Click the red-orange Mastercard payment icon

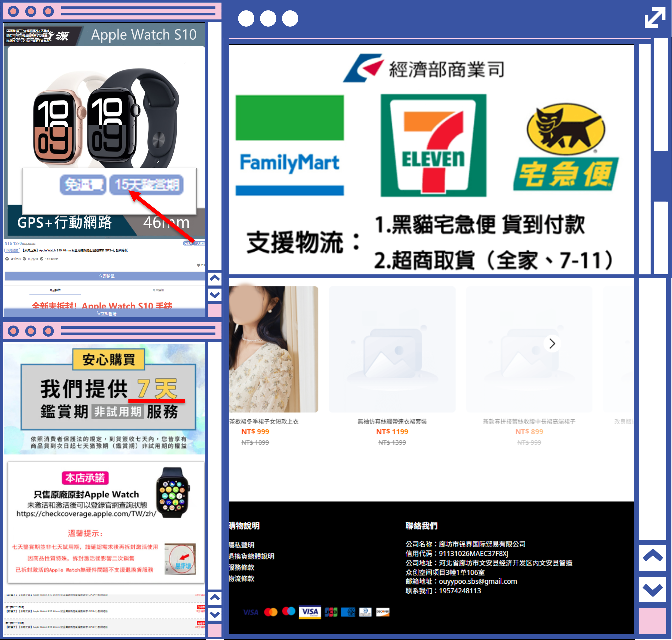[271, 612]
